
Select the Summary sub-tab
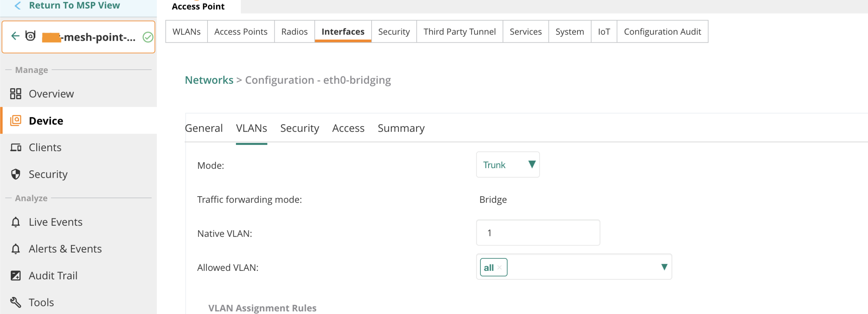[401, 128]
